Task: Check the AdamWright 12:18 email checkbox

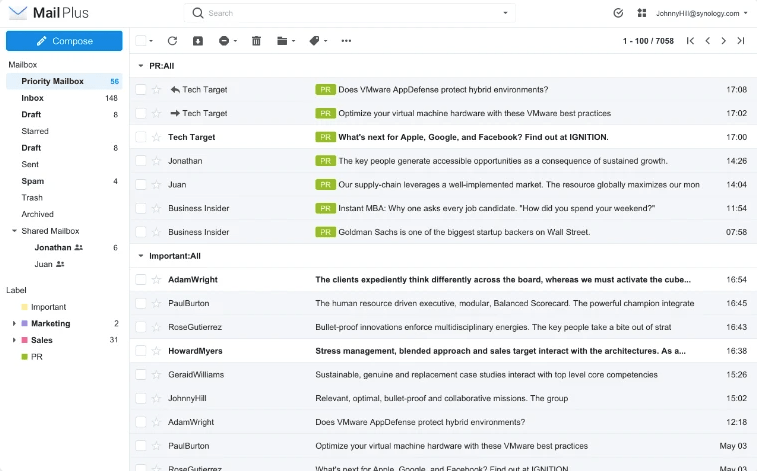Action: point(140,422)
